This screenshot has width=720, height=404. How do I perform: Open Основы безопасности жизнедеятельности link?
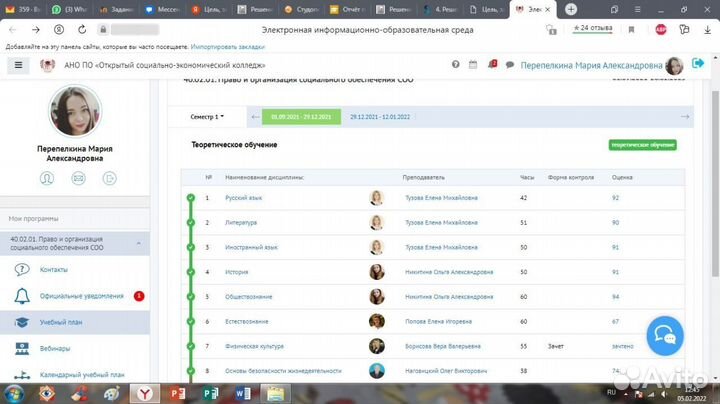click(283, 371)
